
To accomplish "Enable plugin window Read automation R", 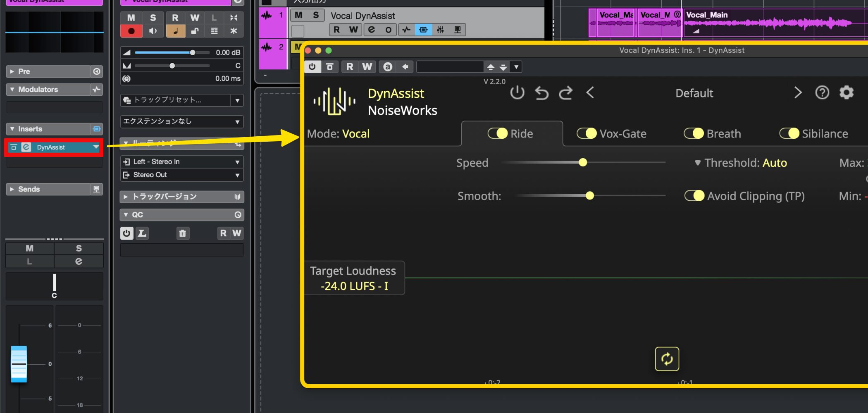I will [350, 67].
